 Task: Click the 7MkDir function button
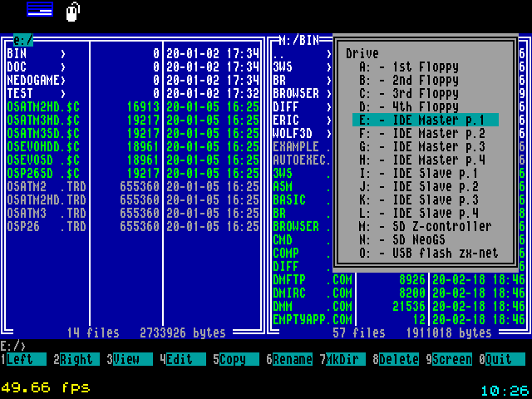click(x=346, y=359)
